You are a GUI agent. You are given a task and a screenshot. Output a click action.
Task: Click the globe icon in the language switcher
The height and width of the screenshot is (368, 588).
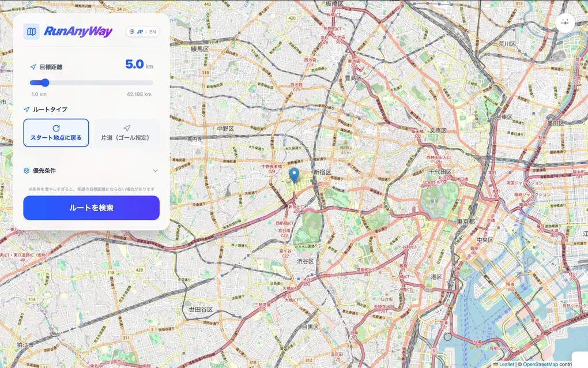[131, 32]
